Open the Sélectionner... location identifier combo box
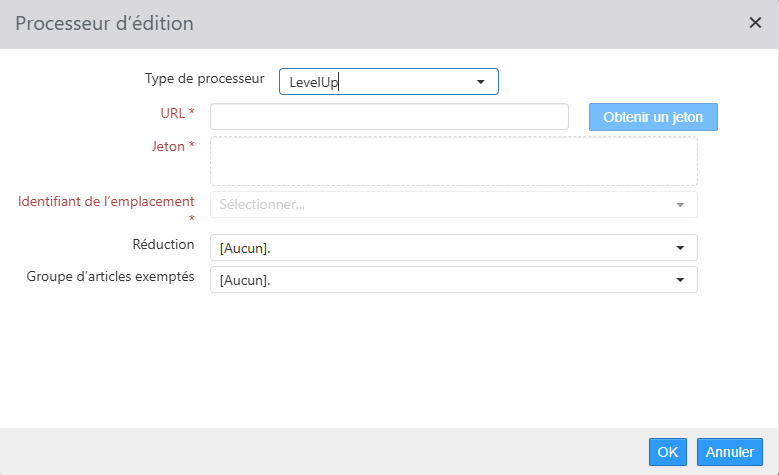This screenshot has width=779, height=475. [454, 205]
